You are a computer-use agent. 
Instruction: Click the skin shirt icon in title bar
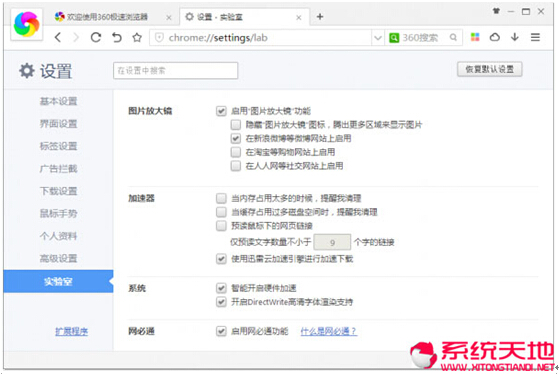click(x=496, y=11)
